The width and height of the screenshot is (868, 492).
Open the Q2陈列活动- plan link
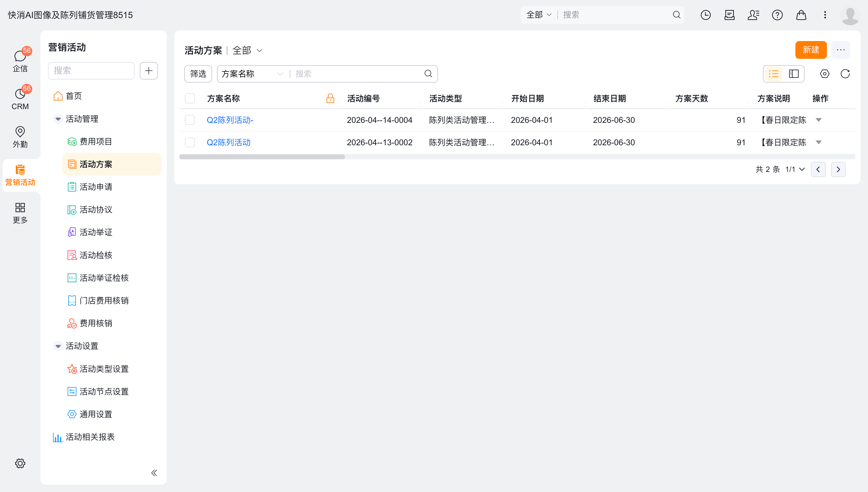tap(230, 120)
